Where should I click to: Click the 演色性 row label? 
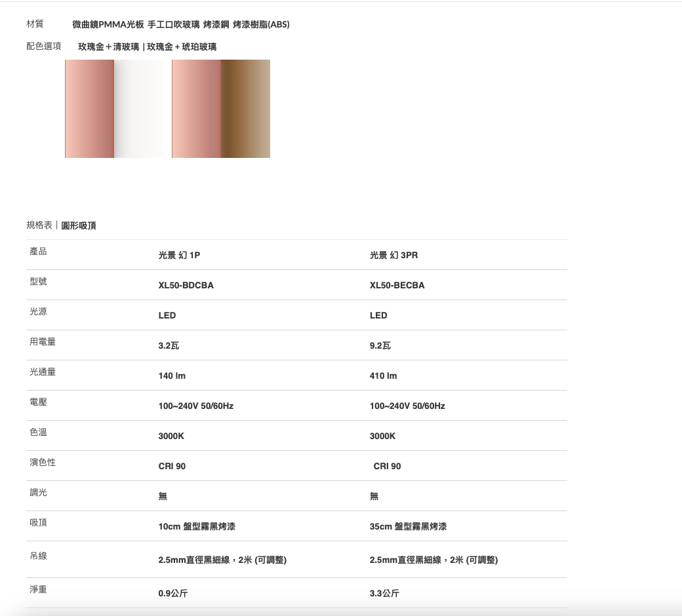coord(43,463)
